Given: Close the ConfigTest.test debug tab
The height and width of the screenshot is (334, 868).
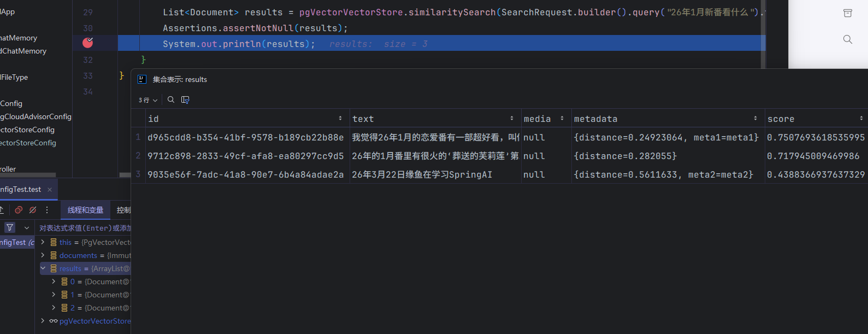Looking at the screenshot, I should [x=50, y=190].
